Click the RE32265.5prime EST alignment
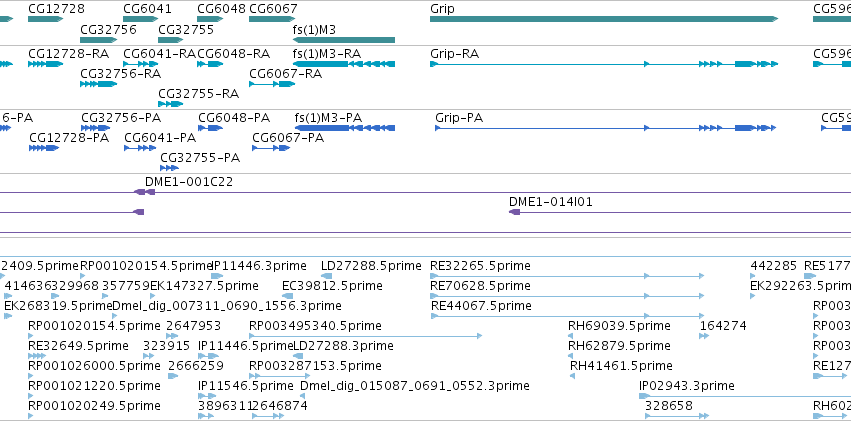 tap(567, 276)
